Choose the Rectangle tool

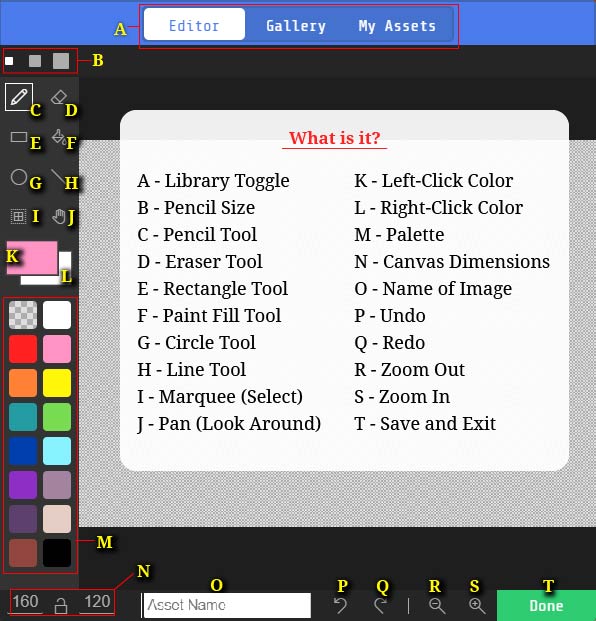(19, 137)
